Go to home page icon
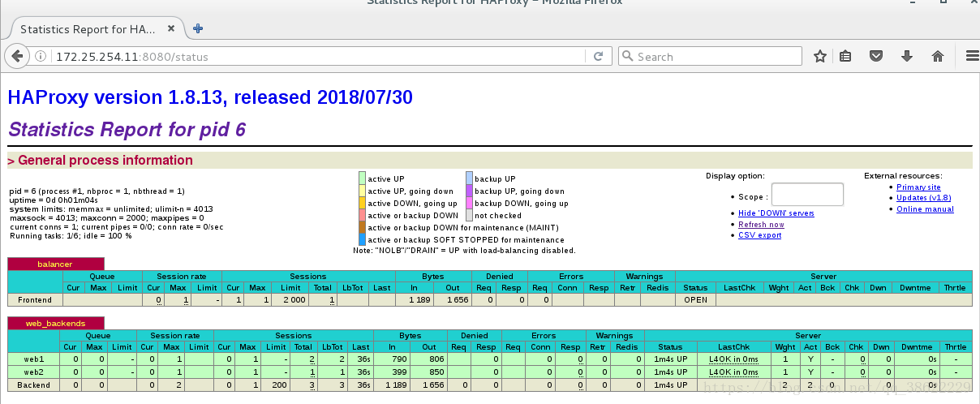This screenshot has width=980, height=404. pos(938,57)
